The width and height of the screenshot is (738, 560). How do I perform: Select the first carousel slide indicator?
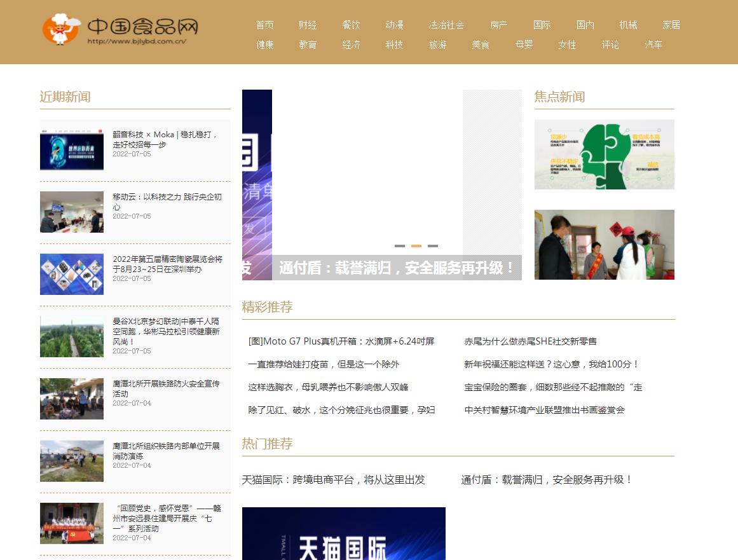tap(400, 245)
